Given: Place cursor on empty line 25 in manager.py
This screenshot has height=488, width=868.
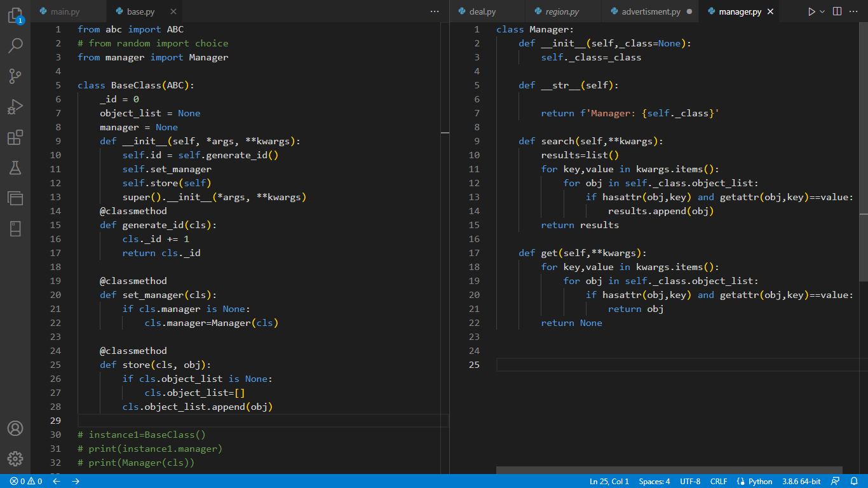Looking at the screenshot, I should [677, 365].
